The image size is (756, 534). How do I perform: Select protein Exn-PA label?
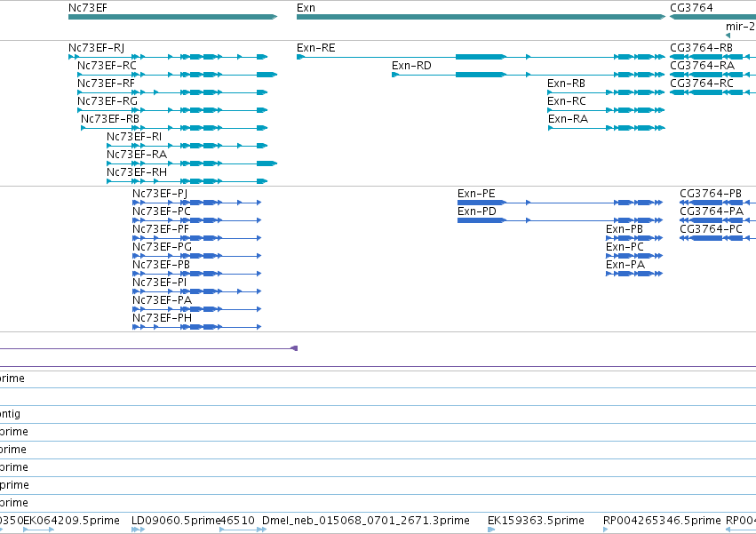point(625,265)
